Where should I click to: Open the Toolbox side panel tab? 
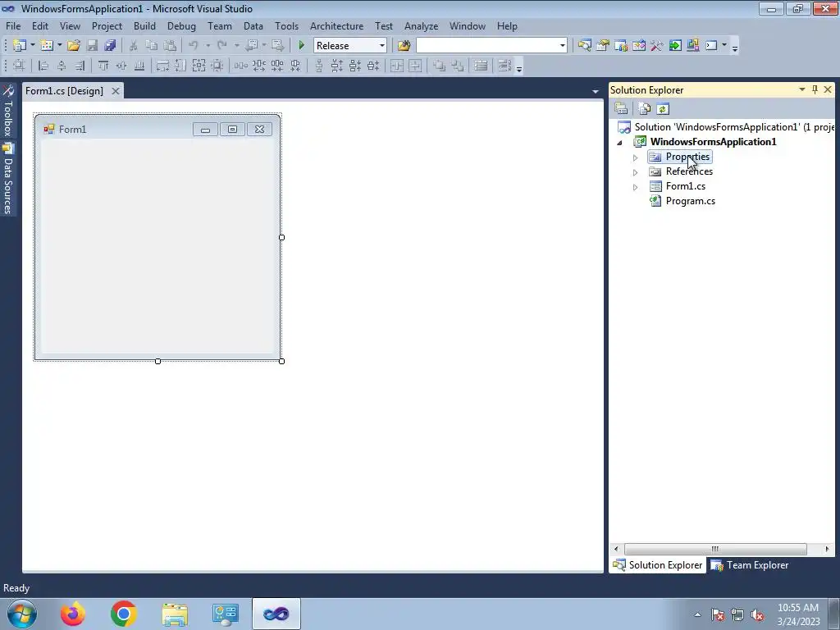(7, 112)
